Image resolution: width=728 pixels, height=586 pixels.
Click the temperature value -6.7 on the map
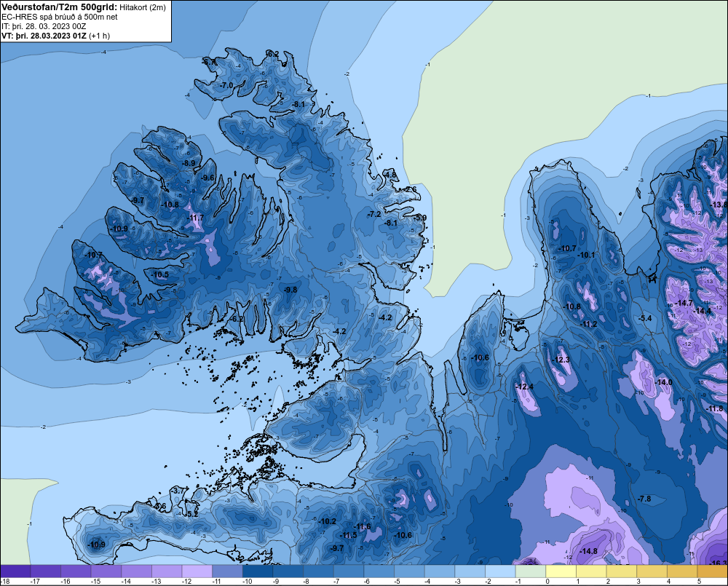pyautogui.click(x=209, y=62)
